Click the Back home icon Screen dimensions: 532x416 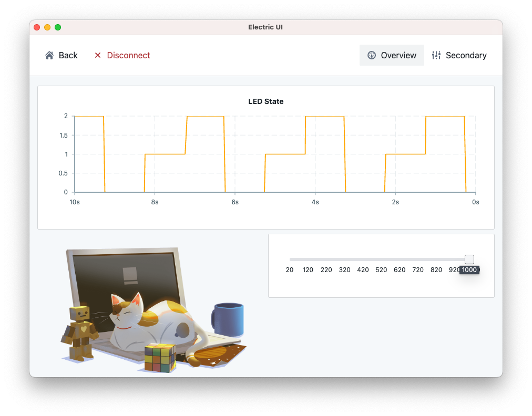coord(49,55)
